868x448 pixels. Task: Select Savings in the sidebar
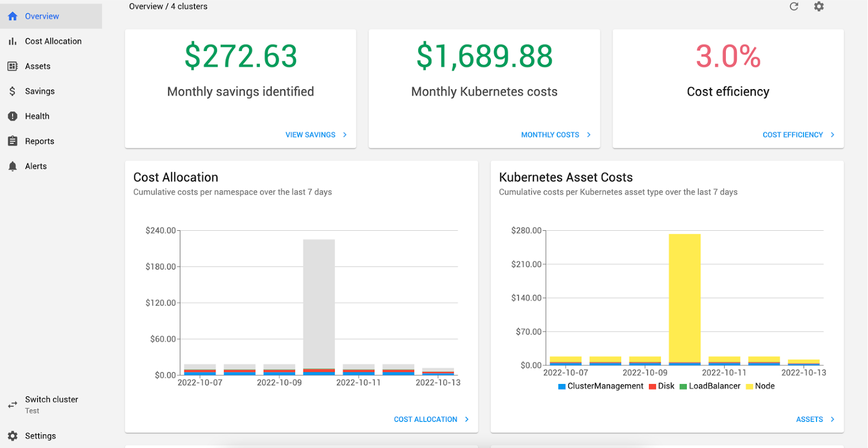pos(51,91)
